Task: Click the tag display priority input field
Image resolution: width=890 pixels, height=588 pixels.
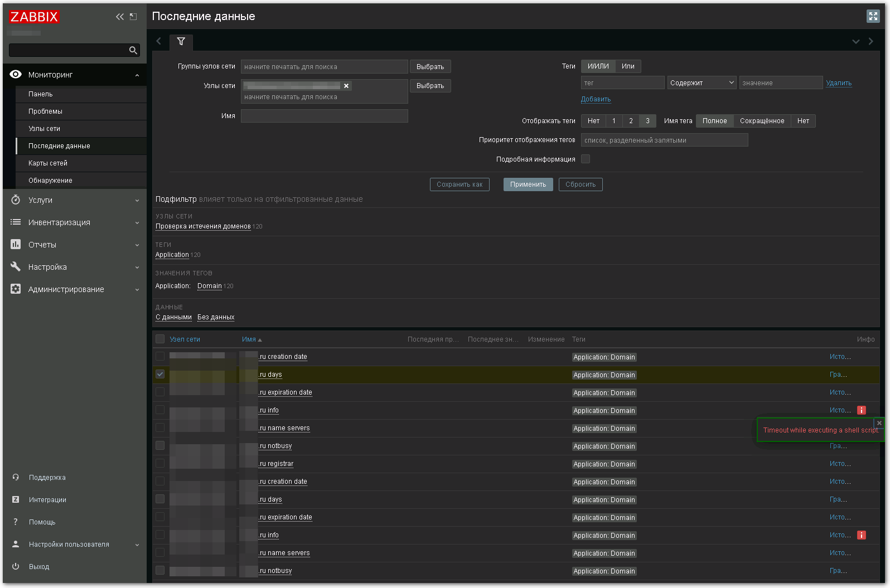Action: [x=665, y=140]
